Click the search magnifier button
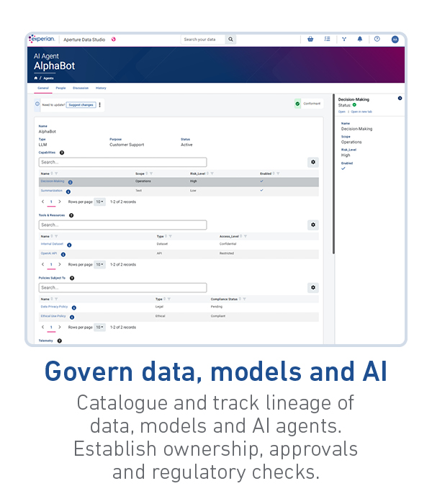The width and height of the screenshot is (432, 504). pos(231,40)
